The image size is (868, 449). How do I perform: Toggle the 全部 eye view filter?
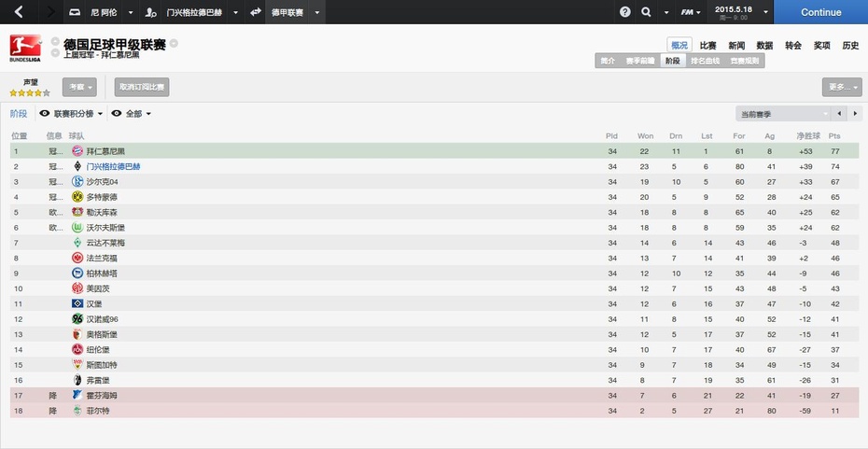coord(132,114)
